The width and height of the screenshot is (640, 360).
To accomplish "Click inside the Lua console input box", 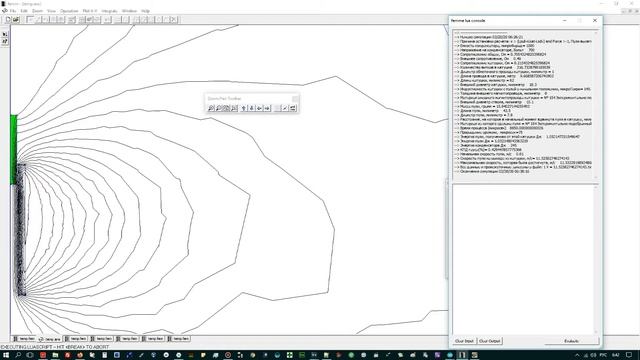I will pyautogui.click(x=523, y=260).
